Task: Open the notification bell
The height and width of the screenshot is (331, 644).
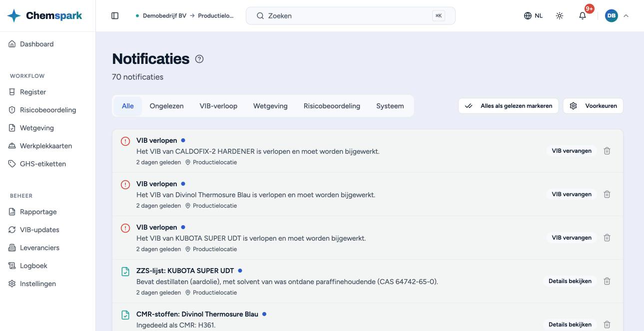Action: tap(583, 15)
